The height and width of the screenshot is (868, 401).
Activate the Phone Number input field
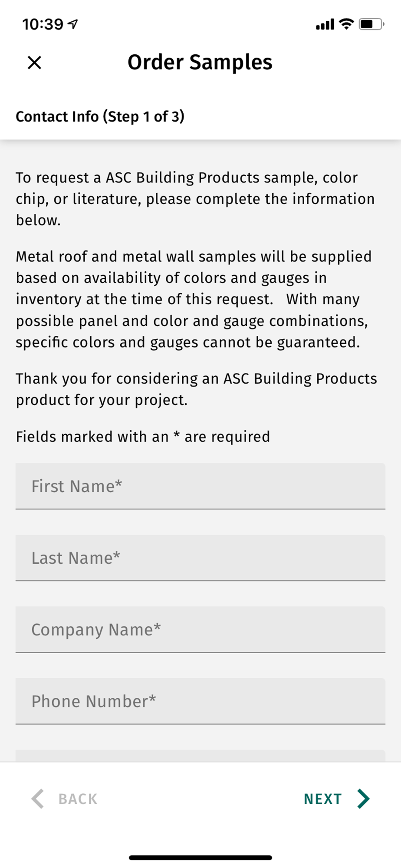[200, 701]
